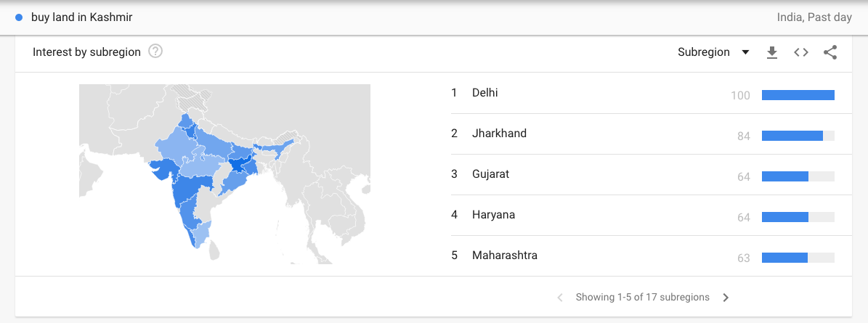The image size is (868, 323).
Task: Click the India, Past day filter text
Action: (x=814, y=17)
